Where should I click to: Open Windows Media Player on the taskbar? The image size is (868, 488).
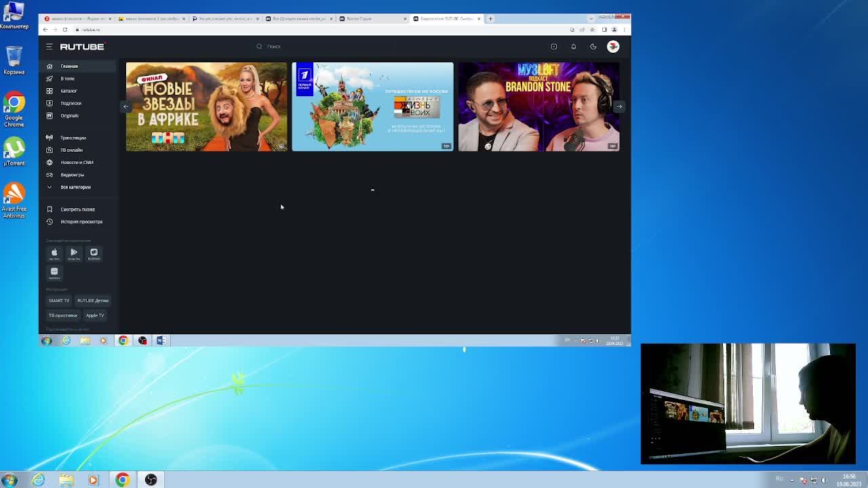tap(94, 480)
